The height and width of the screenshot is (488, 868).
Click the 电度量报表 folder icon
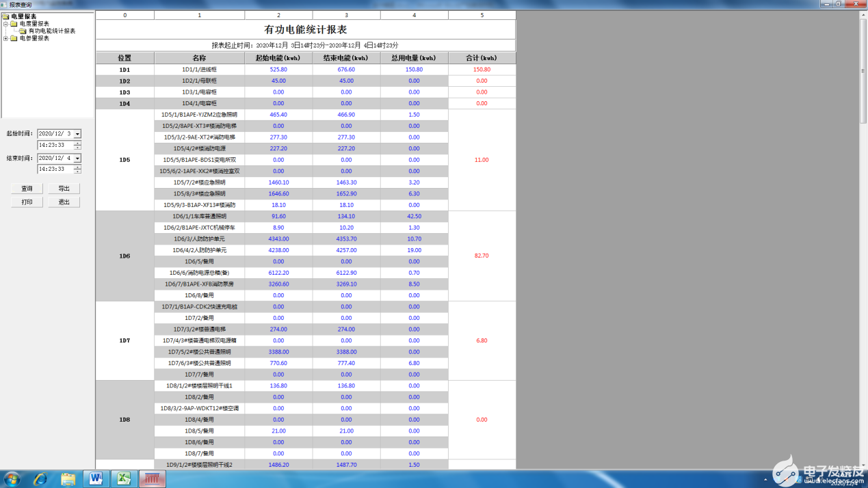tap(14, 24)
